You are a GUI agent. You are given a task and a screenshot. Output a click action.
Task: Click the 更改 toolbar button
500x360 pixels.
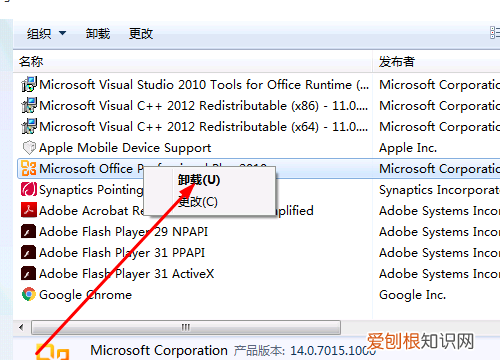[x=141, y=34]
